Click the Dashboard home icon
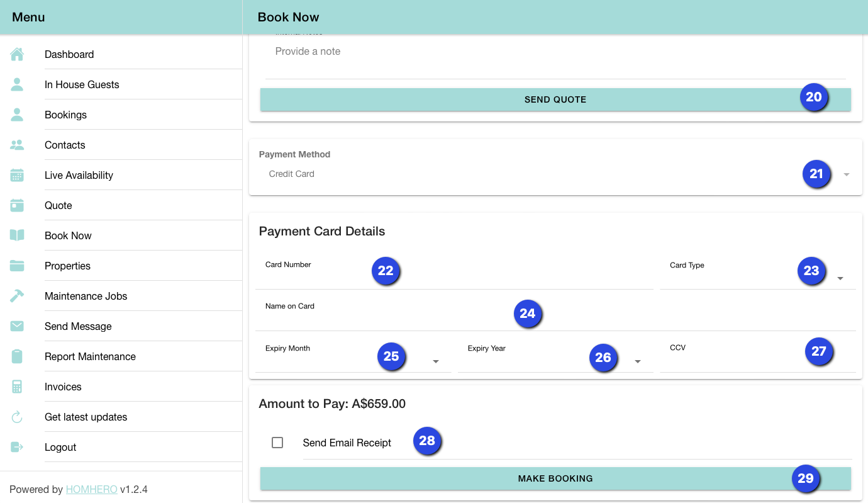This screenshot has height=503, width=868. coord(17,54)
